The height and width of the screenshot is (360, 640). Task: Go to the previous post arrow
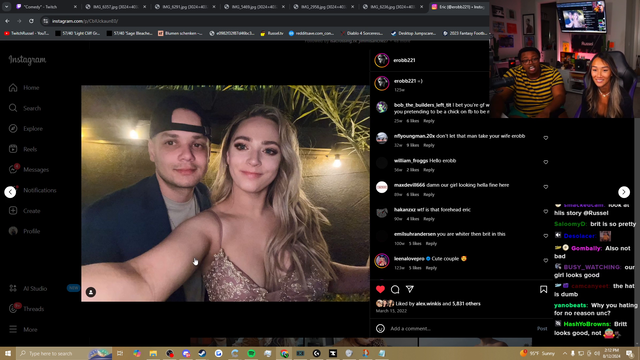click(x=10, y=192)
